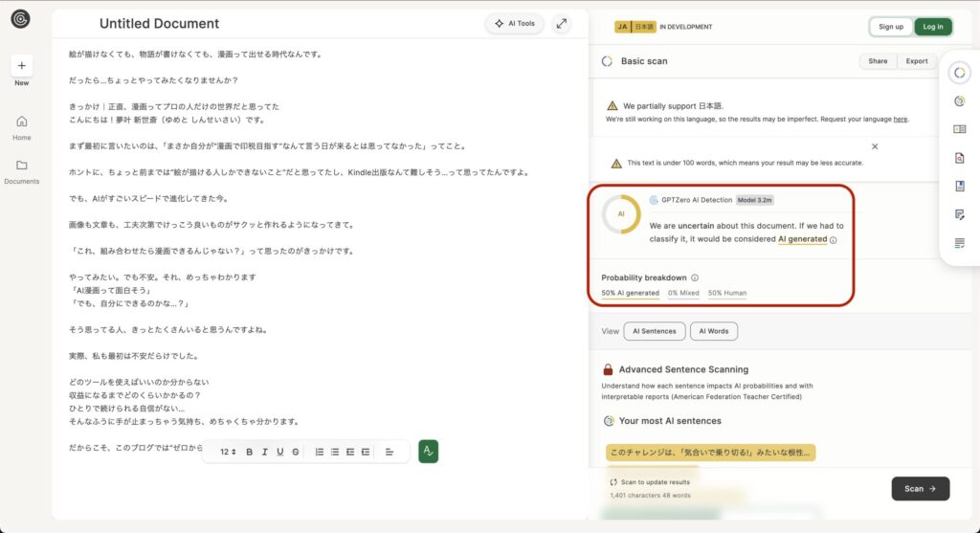Toggle italic formatting in the text toolbar
This screenshot has height=533, width=980.
pos(264,452)
